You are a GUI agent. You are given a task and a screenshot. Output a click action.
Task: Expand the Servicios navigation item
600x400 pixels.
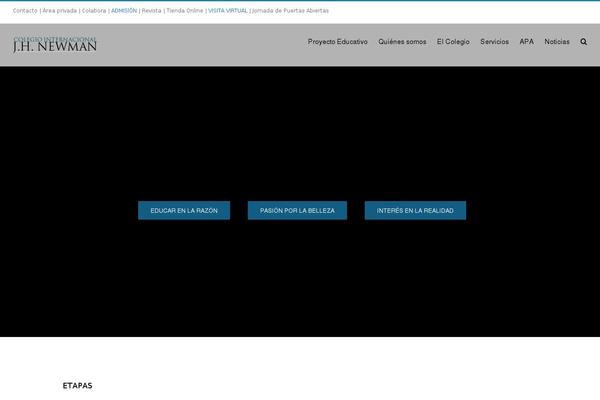494,42
